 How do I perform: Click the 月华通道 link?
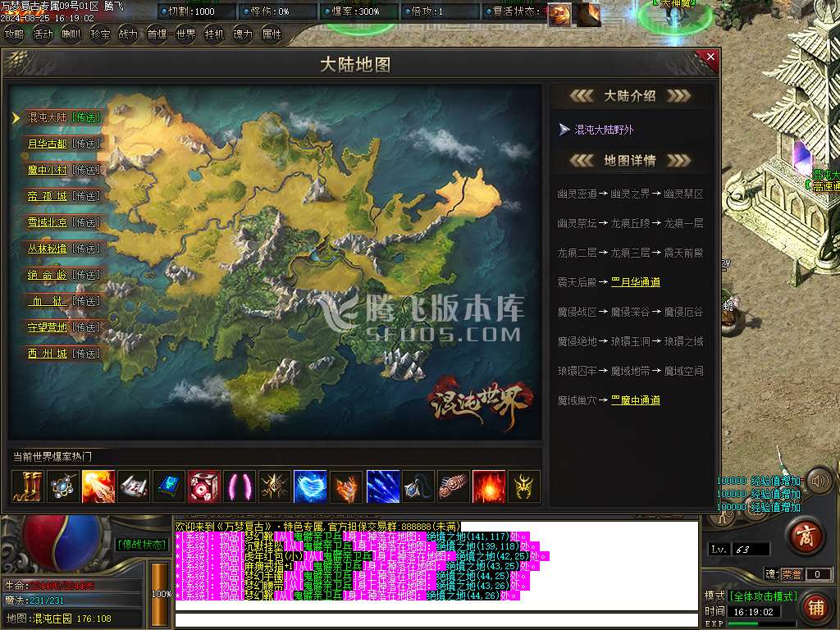click(636, 282)
